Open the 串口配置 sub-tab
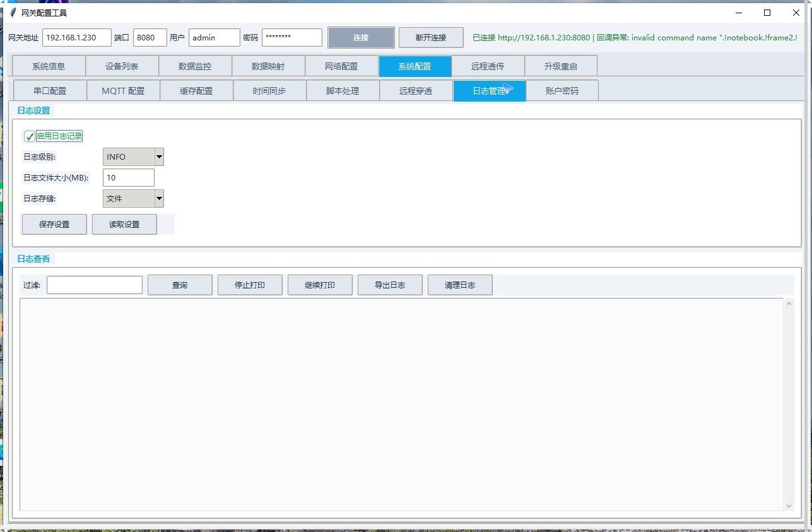The height and width of the screenshot is (532, 812). point(50,91)
